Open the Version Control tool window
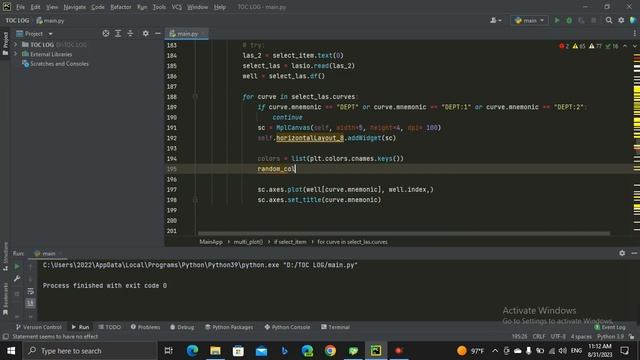This screenshot has height=360, width=640. (38, 327)
